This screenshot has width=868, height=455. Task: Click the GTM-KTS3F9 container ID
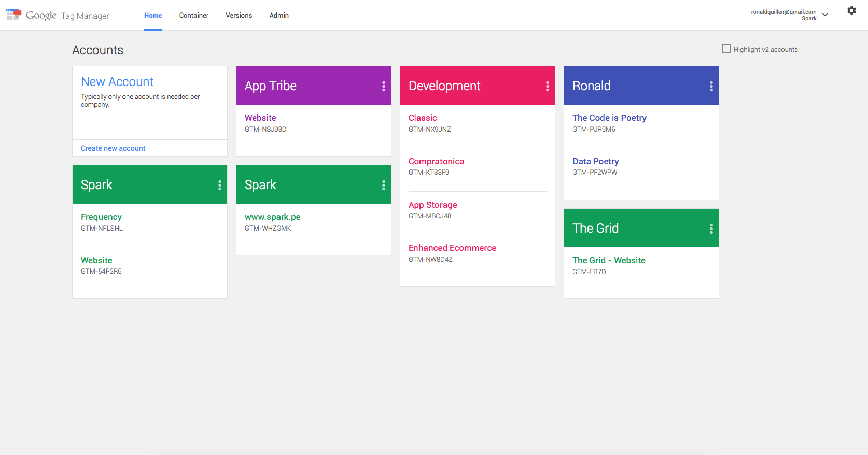pos(429,172)
